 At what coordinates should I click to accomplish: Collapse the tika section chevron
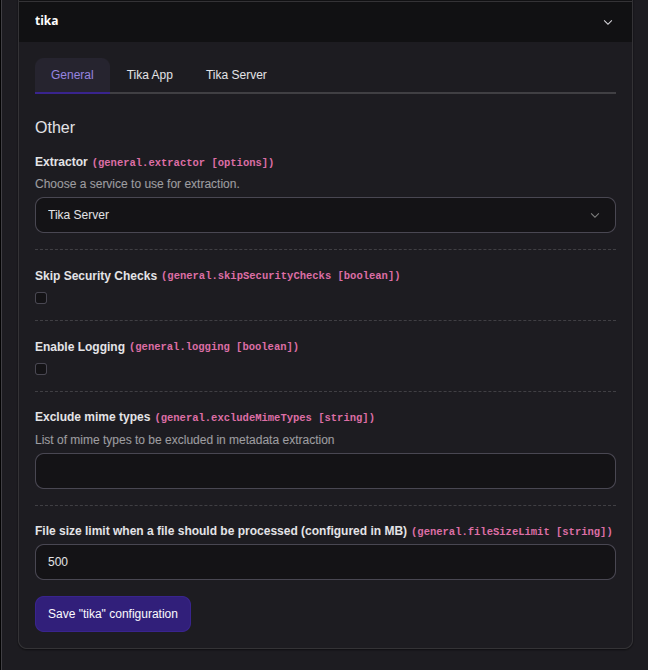[x=607, y=22]
